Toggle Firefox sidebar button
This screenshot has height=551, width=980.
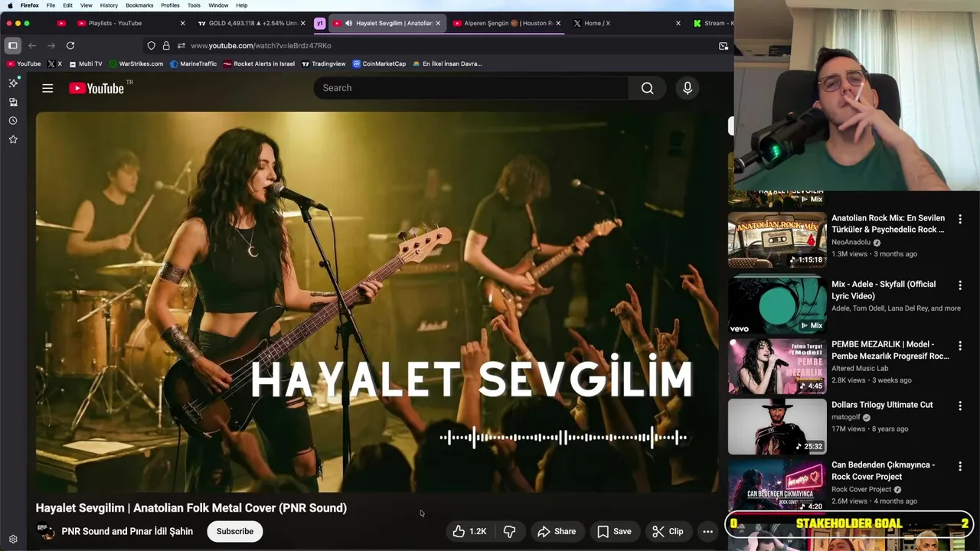(x=13, y=46)
